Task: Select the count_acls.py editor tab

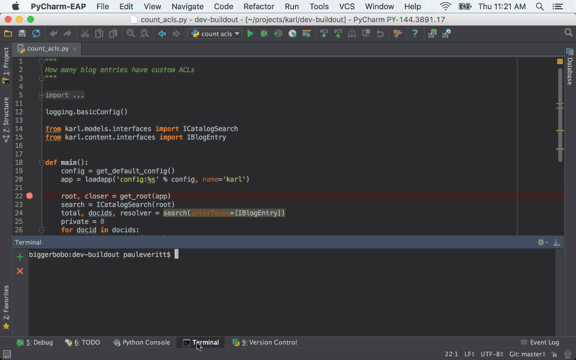Action: [47, 48]
